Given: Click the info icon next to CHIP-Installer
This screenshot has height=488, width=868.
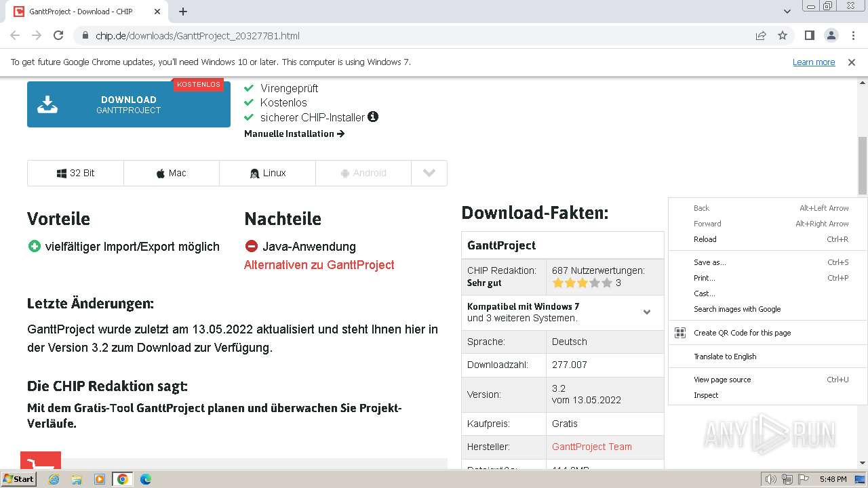Looking at the screenshot, I should pyautogui.click(x=373, y=117).
